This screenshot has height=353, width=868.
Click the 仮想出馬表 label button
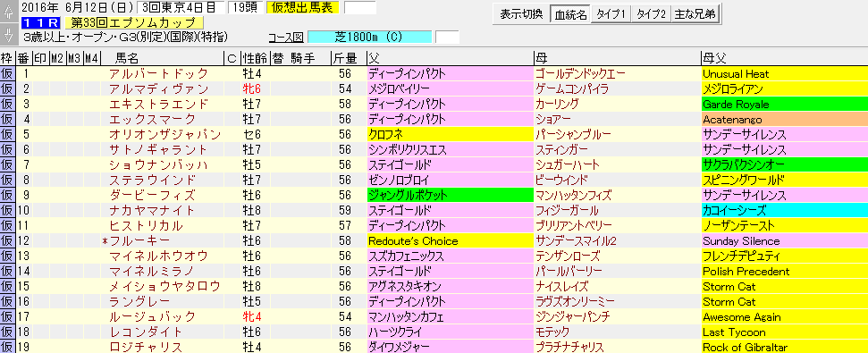tap(303, 8)
